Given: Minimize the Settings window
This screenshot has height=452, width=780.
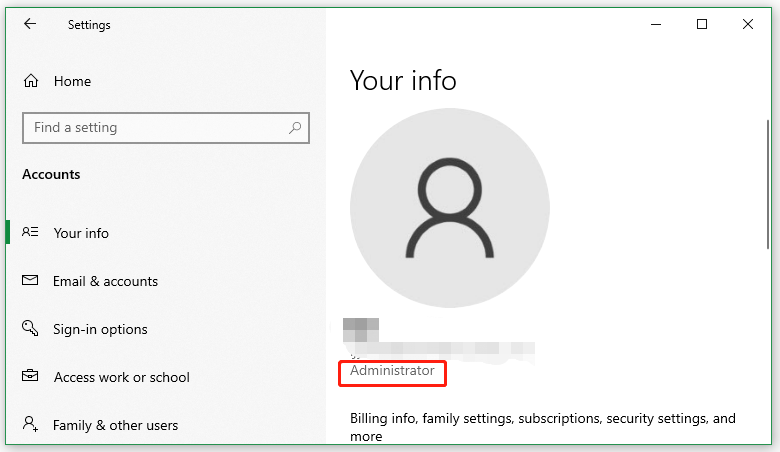Looking at the screenshot, I should pos(656,25).
